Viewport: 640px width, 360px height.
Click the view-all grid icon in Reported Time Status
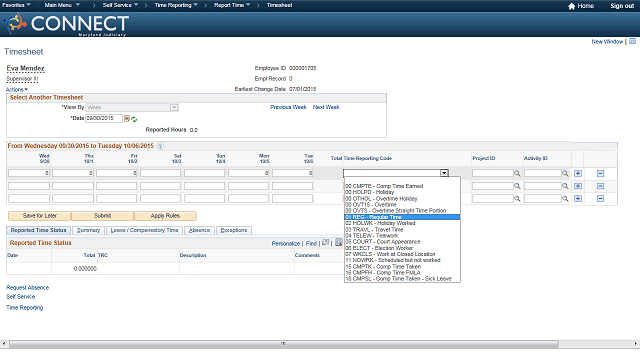338,242
